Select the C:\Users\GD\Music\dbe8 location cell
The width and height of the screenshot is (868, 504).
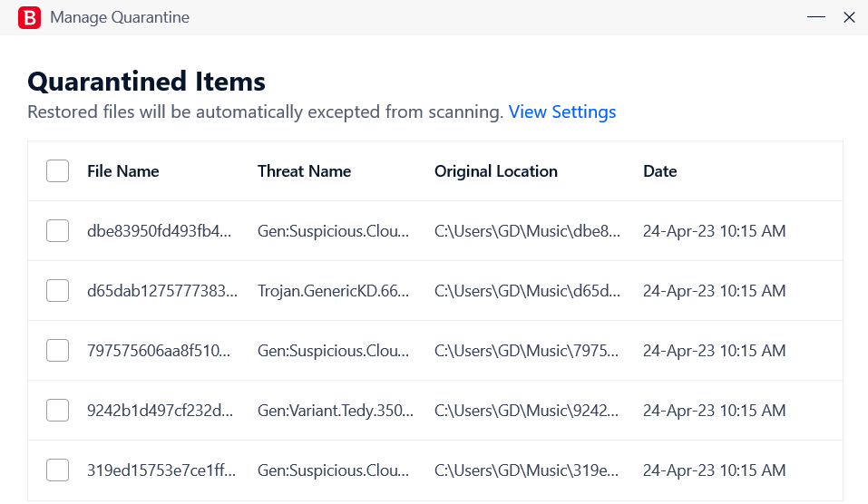527,231
